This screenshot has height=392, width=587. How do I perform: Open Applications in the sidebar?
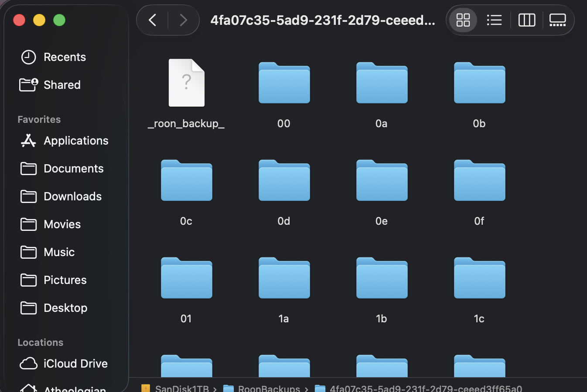75,141
